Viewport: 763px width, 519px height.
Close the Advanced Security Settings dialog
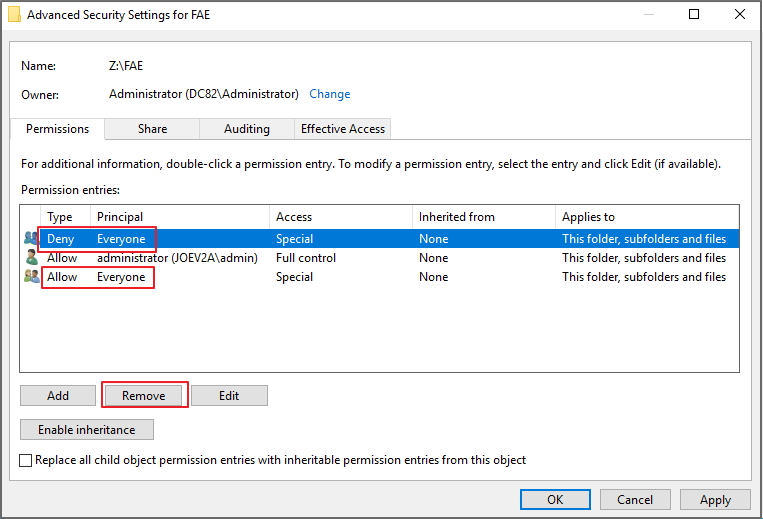(740, 14)
